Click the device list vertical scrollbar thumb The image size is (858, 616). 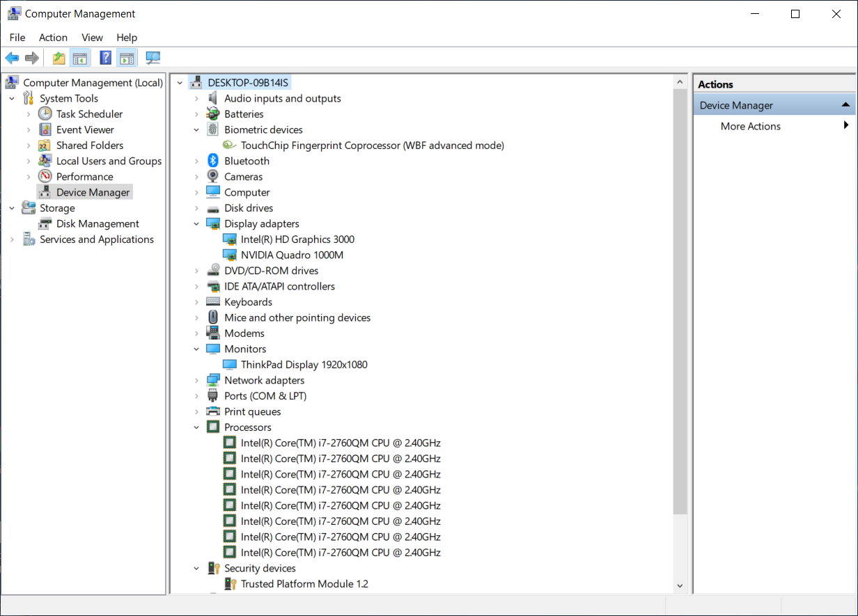click(x=680, y=302)
